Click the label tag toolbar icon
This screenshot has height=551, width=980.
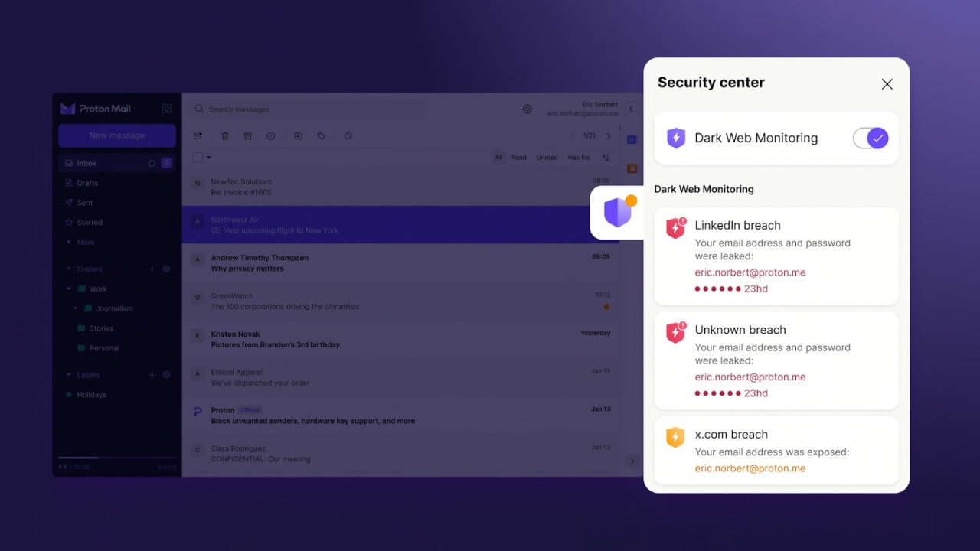click(322, 136)
